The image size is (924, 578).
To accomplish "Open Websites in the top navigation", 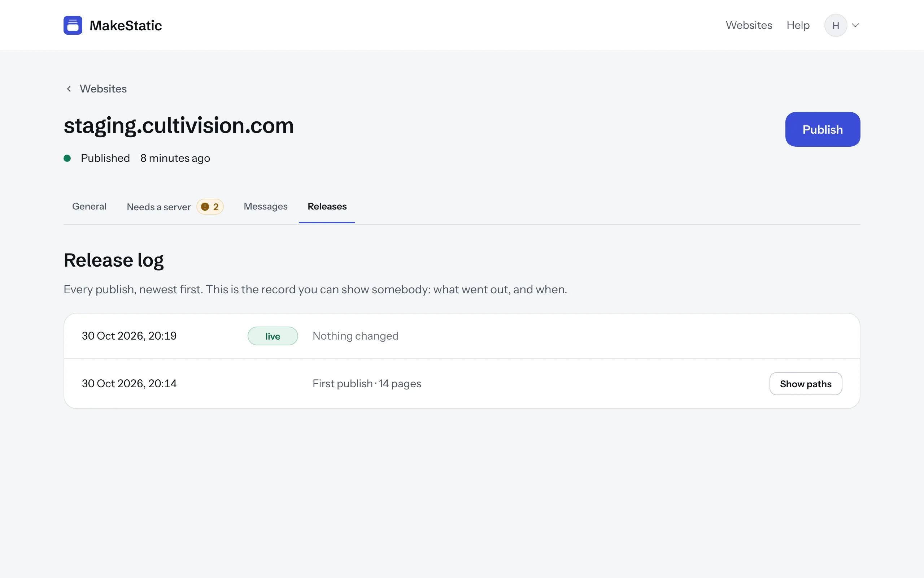I will pyautogui.click(x=749, y=25).
